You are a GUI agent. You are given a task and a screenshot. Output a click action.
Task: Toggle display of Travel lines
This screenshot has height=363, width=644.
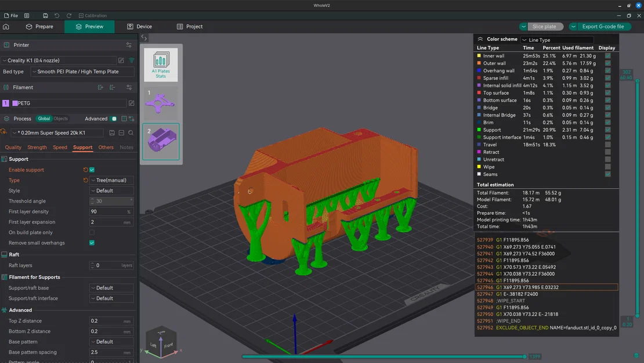point(608,145)
